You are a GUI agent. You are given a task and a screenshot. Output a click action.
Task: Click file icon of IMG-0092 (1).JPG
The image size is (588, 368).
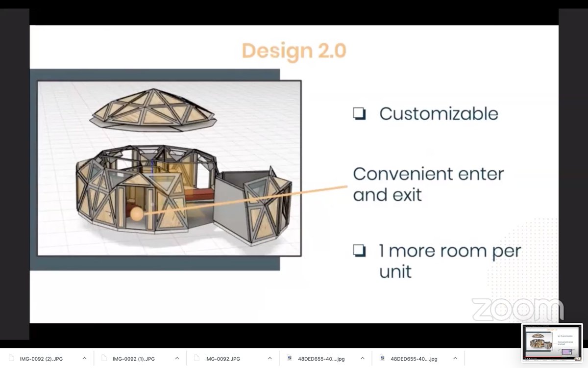pos(104,358)
